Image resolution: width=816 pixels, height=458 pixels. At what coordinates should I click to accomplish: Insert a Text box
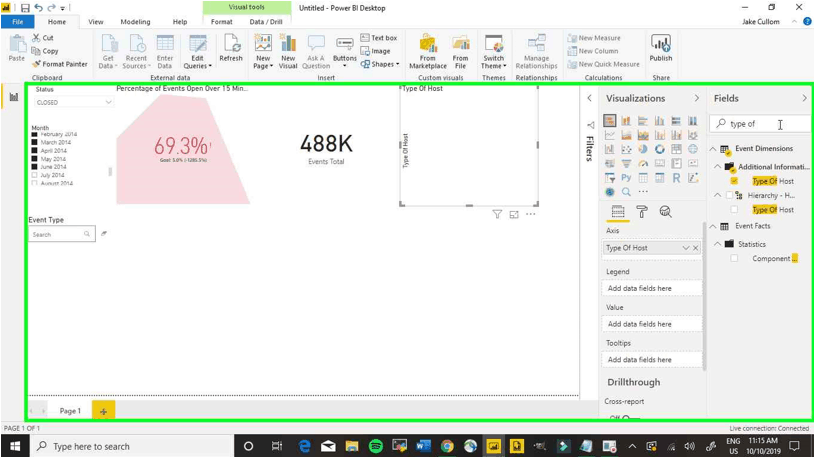(379, 38)
